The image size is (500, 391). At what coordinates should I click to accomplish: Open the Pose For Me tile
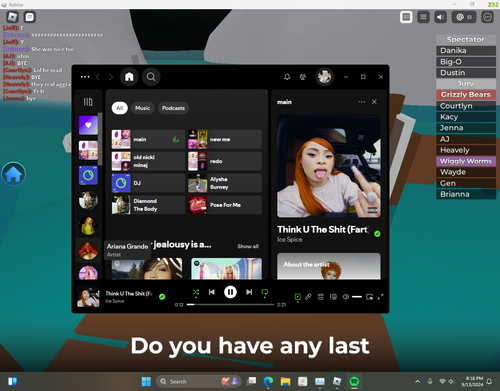pos(225,205)
